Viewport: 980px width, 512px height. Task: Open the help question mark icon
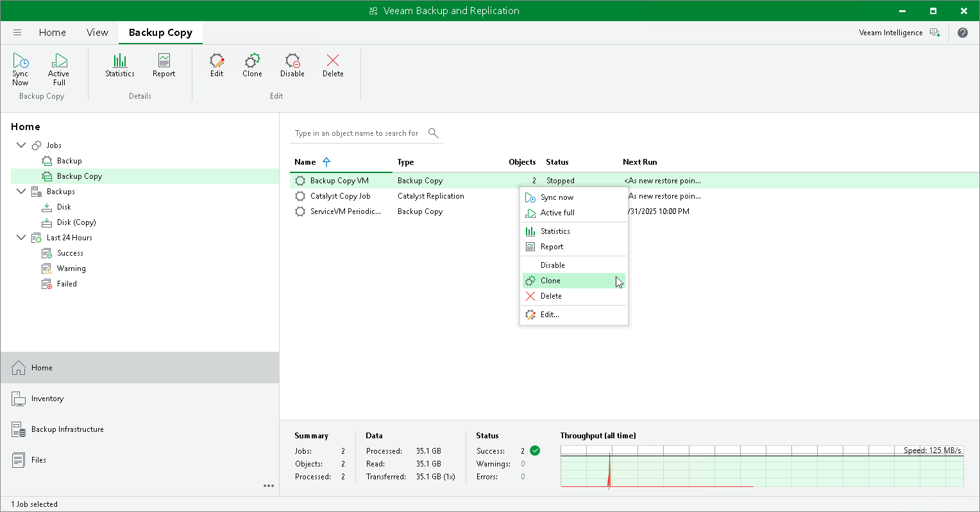click(963, 33)
